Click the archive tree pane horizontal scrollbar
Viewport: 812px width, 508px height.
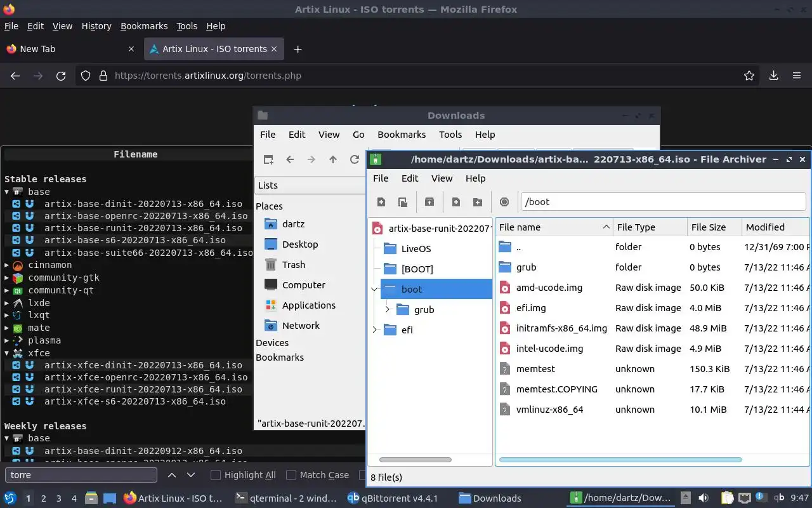(x=415, y=460)
